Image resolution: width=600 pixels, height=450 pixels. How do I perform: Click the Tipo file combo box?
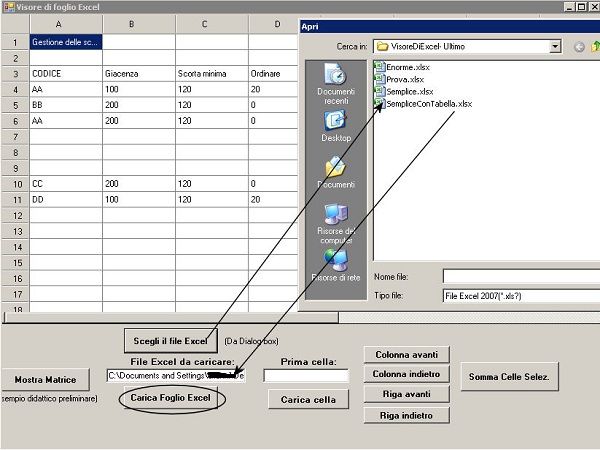[x=520, y=296]
